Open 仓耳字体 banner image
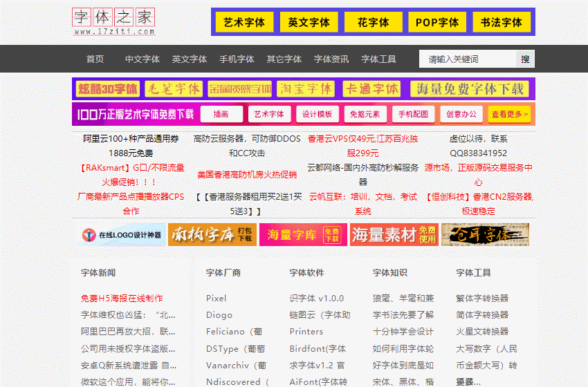588x387 pixels. (x=485, y=235)
